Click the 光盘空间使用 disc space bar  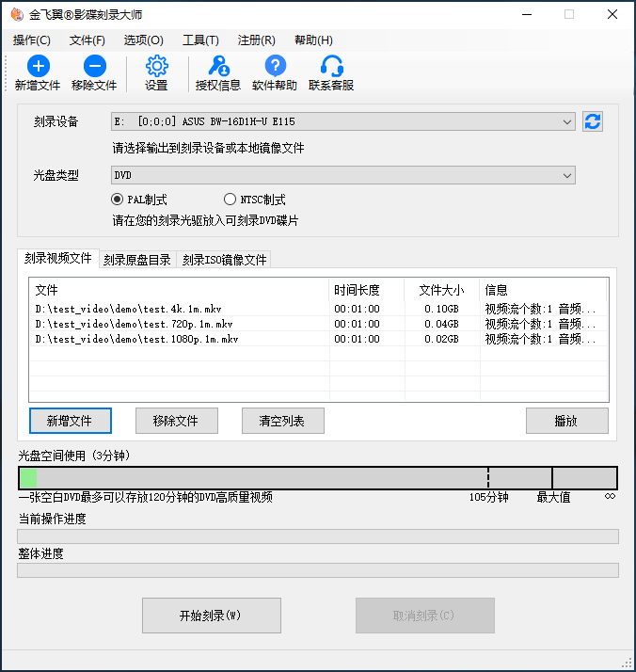[318, 478]
